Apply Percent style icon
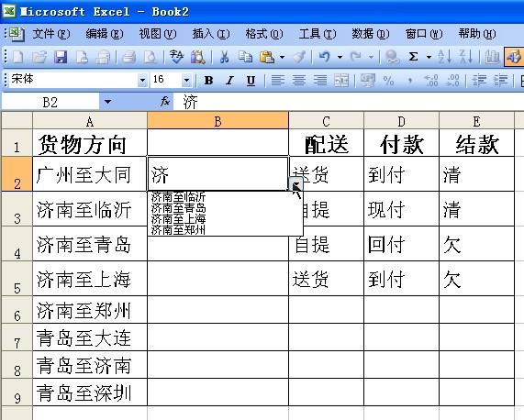524x420 pixels. pyautogui.click(x=388, y=81)
